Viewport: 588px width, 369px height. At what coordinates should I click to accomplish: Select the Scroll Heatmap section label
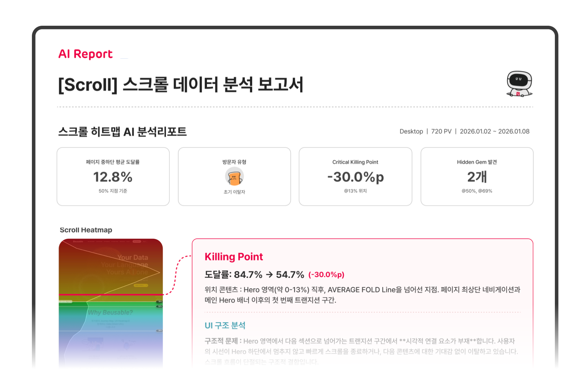(x=86, y=230)
